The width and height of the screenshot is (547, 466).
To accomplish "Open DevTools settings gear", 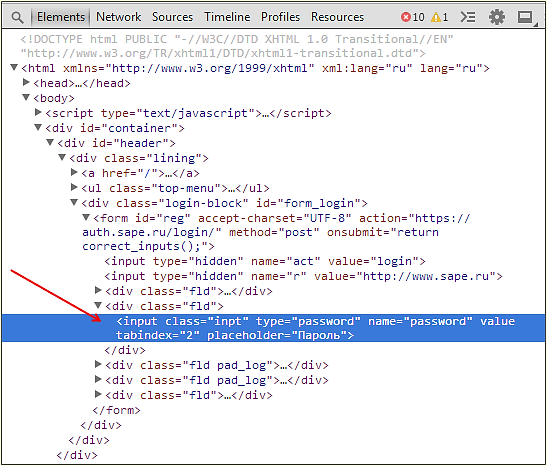I will 497,17.
